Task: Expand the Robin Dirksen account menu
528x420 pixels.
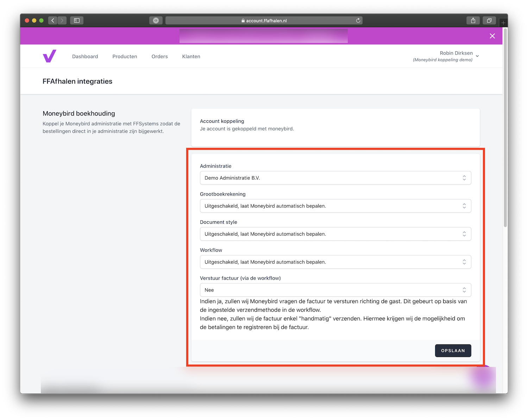Action: click(x=446, y=56)
